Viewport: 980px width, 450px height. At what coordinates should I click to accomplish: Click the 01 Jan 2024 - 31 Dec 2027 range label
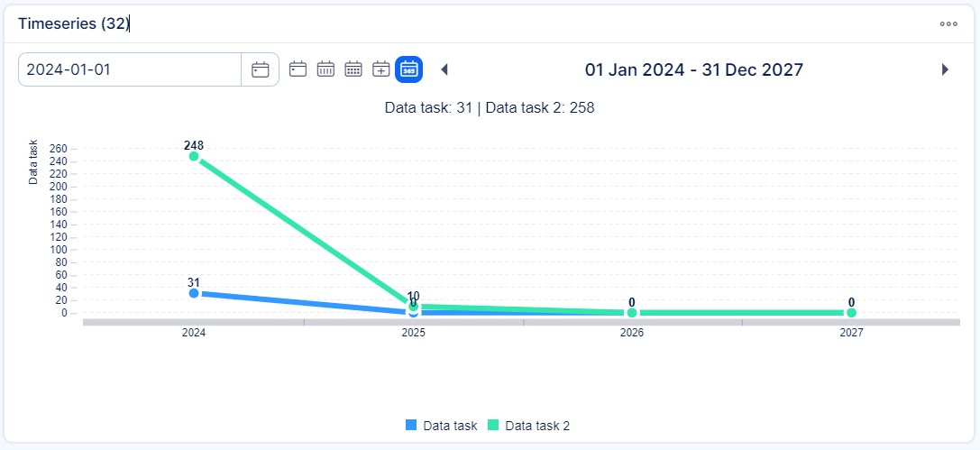[x=693, y=69]
